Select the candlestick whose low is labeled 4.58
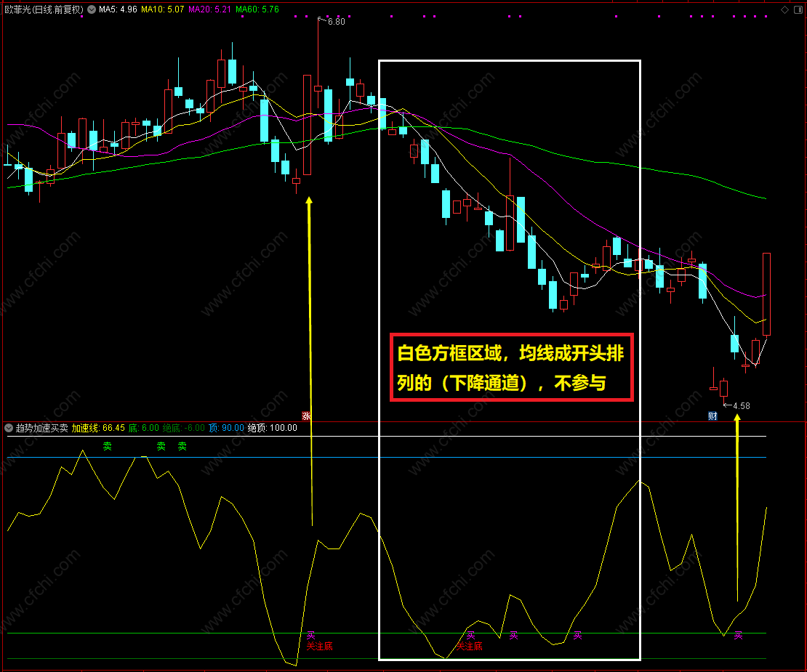Image resolution: width=807 pixels, height=672 pixels. click(x=723, y=388)
